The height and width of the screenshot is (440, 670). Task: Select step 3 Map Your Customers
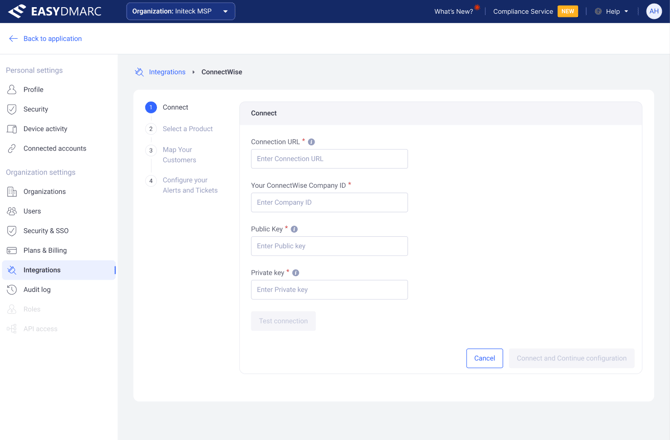[171, 155]
